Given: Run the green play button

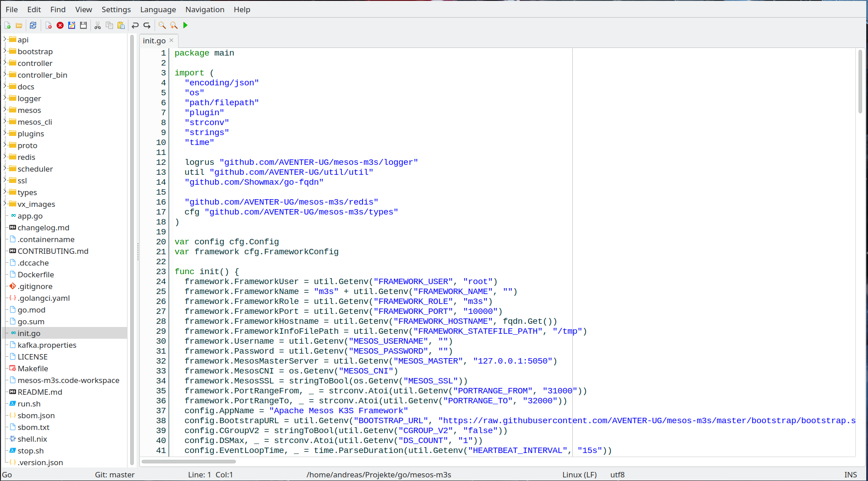Looking at the screenshot, I should [185, 26].
